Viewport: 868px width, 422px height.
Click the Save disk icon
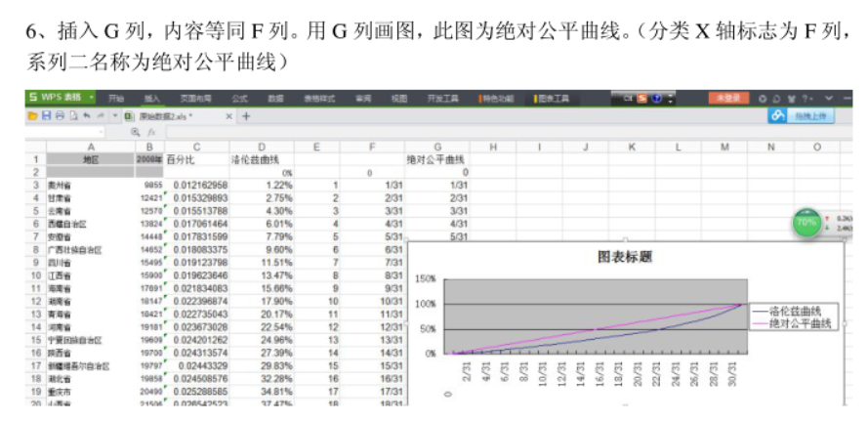point(47,116)
